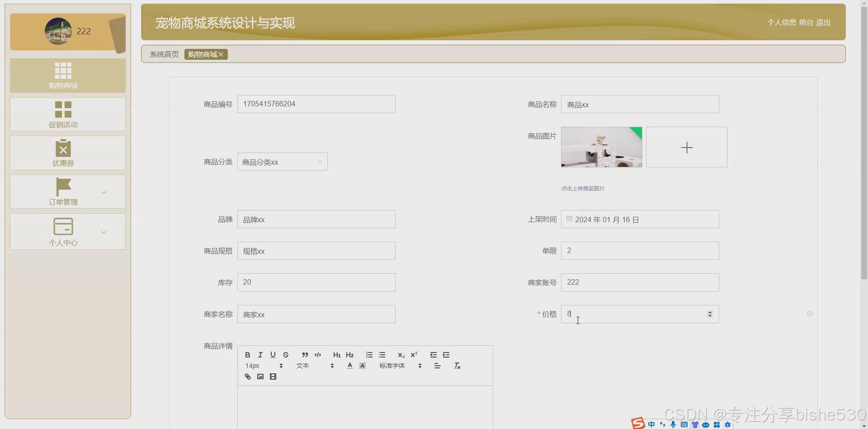Click 退出 to log out
Image resolution: width=868 pixels, height=429 pixels.
coord(823,22)
